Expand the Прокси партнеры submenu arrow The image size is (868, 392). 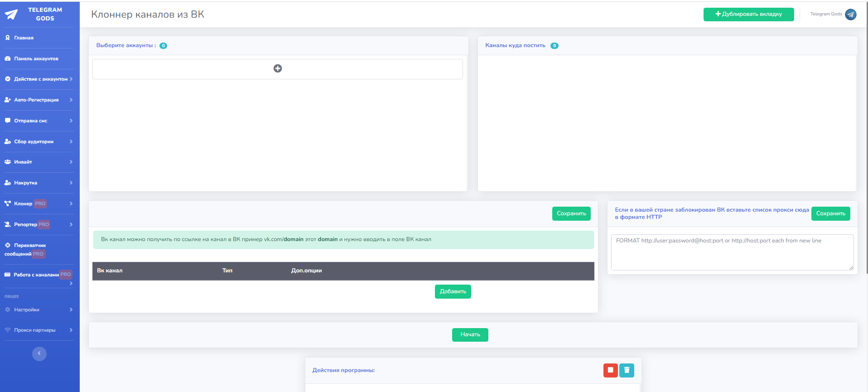[x=71, y=330]
